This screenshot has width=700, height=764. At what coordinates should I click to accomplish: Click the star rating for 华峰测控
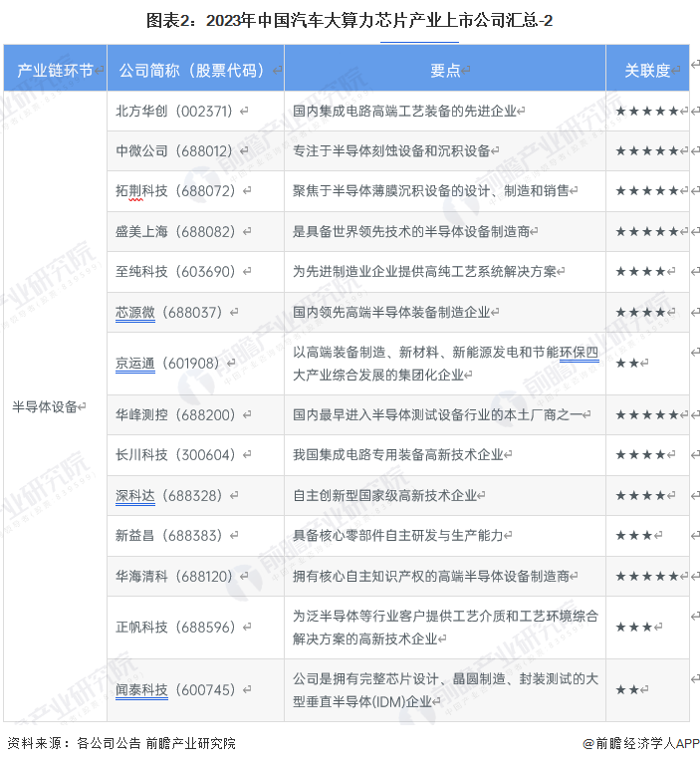click(647, 414)
